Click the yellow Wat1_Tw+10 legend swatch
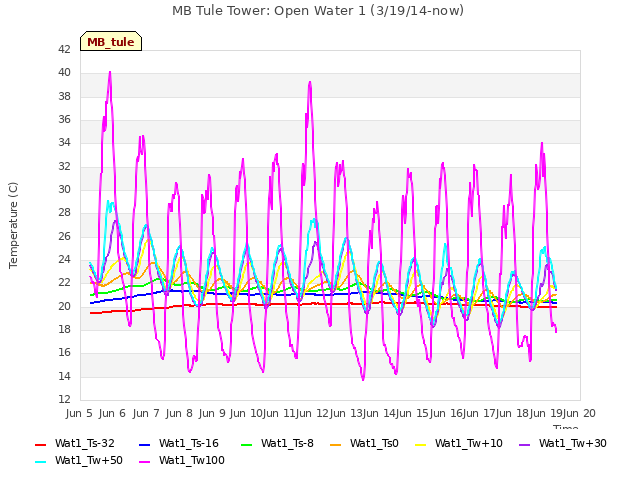 (x=420, y=444)
